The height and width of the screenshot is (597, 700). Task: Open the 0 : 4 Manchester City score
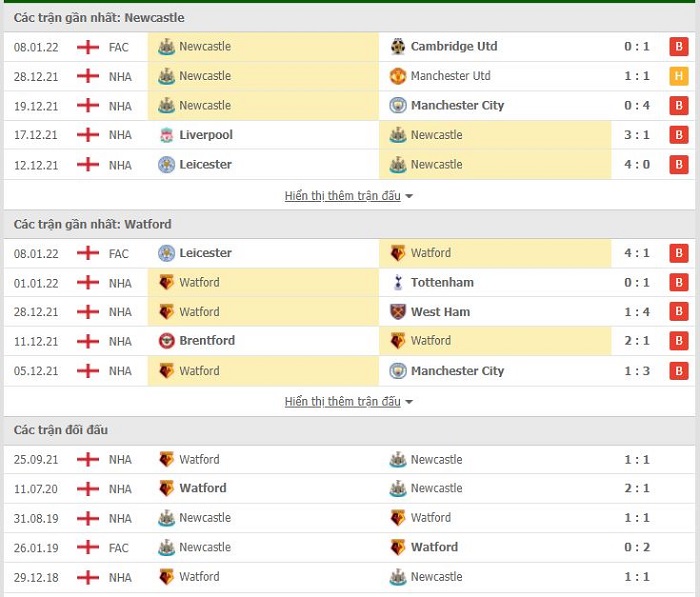tap(637, 105)
